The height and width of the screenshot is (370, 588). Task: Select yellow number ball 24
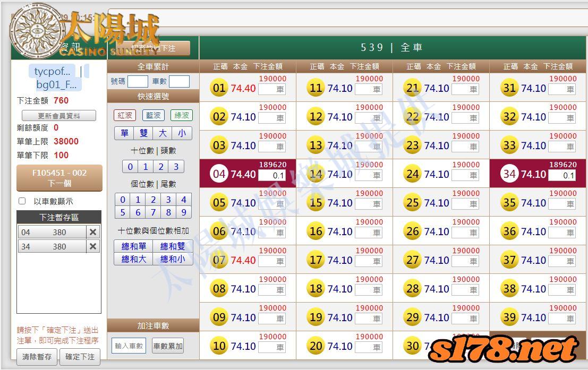pyautogui.click(x=413, y=174)
